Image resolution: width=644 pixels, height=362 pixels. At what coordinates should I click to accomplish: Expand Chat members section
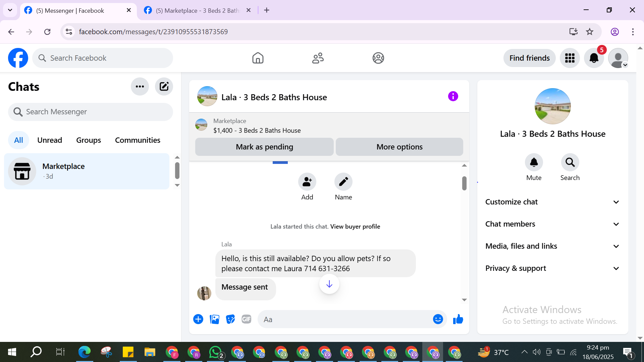click(553, 224)
